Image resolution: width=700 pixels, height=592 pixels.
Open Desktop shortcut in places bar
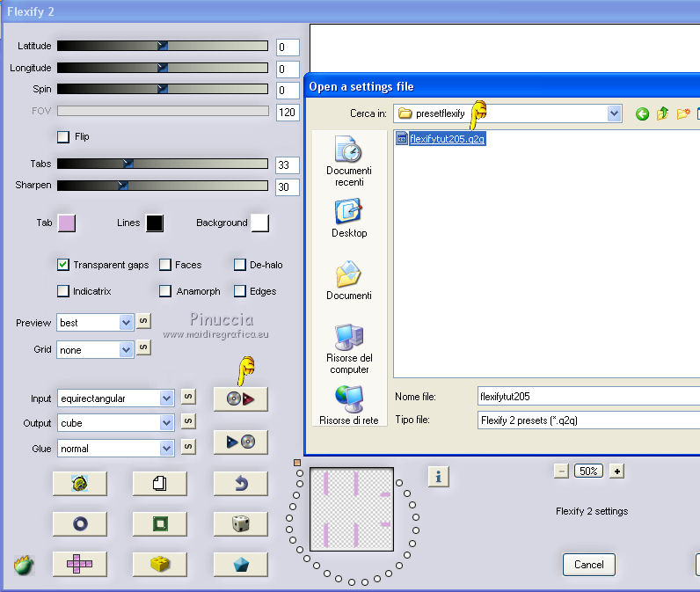coord(349,218)
